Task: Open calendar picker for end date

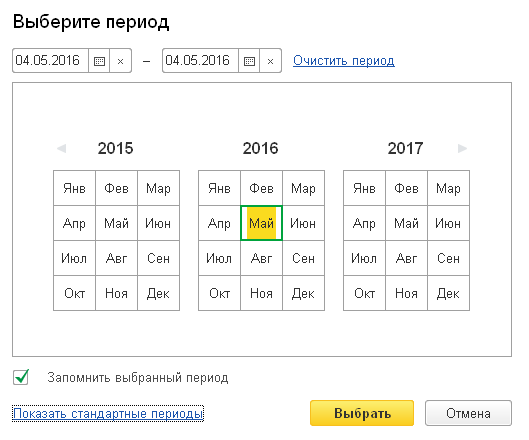Action: tap(249, 61)
